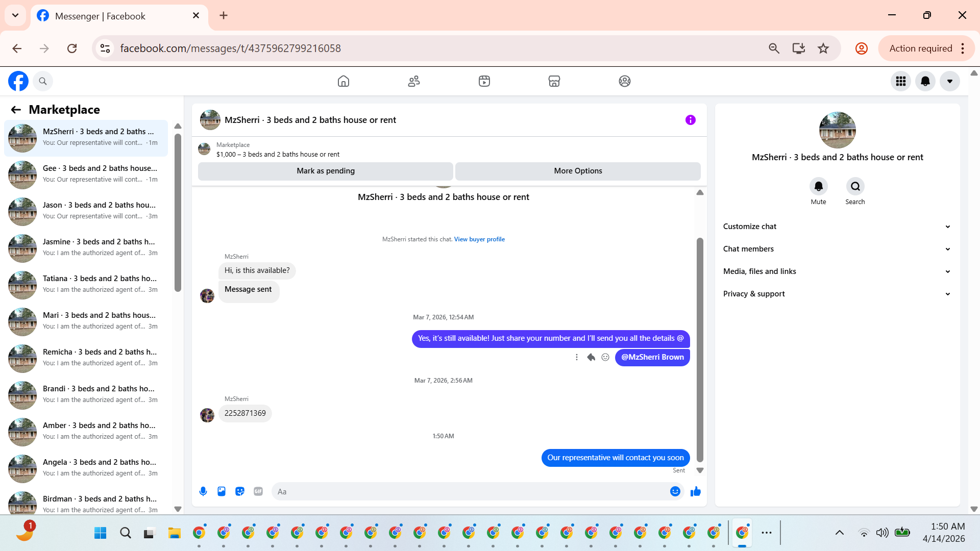The image size is (980, 551).
Task: Expand the Chat members section
Action: (x=837, y=249)
